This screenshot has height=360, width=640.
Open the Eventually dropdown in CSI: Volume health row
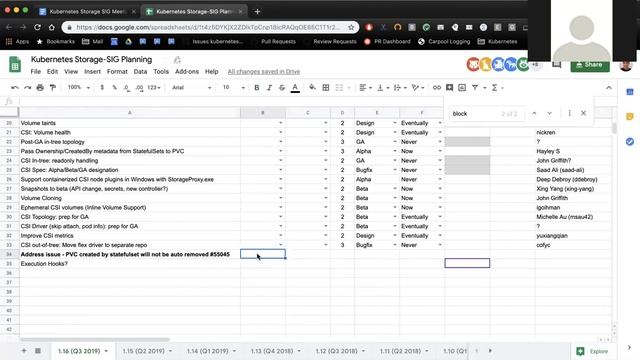coord(440,132)
